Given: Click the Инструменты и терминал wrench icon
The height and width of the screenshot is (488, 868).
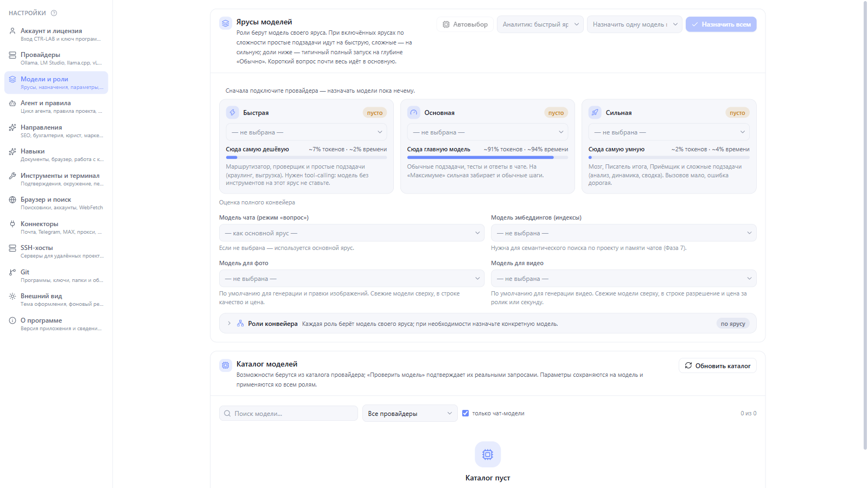Looking at the screenshot, I should [12, 176].
